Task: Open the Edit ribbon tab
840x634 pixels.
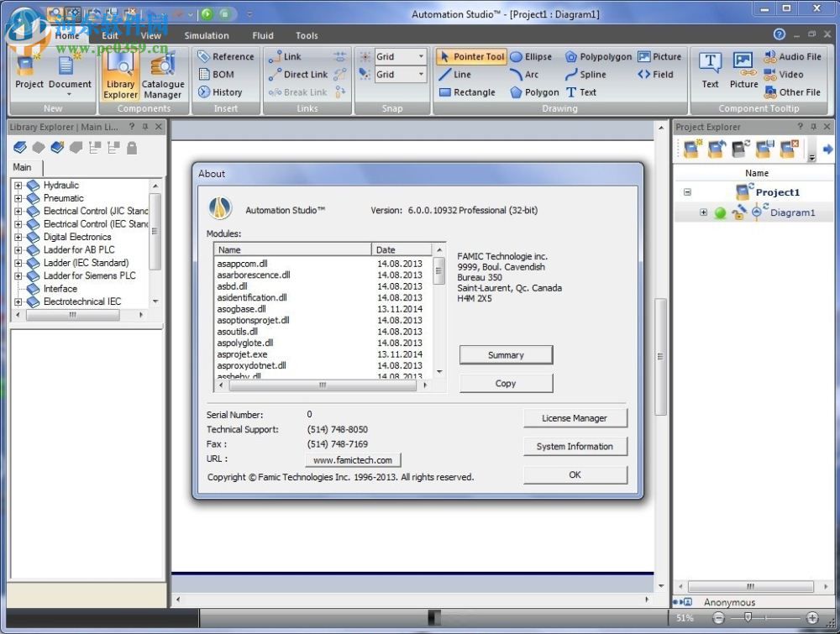Action: pos(110,35)
